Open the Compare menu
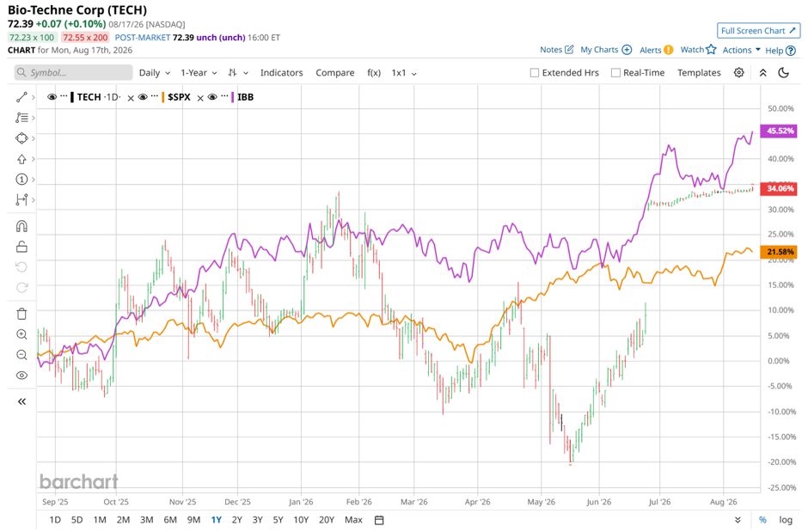808x532 pixels. click(x=335, y=72)
